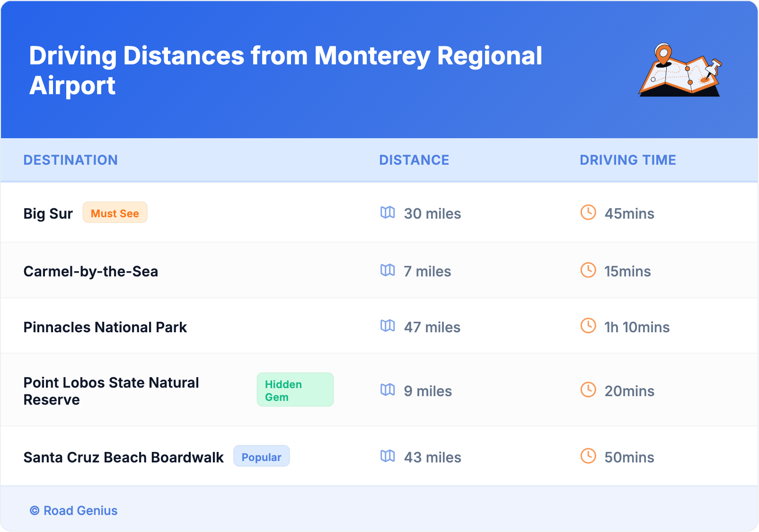Select the Destination column header

pyautogui.click(x=71, y=160)
